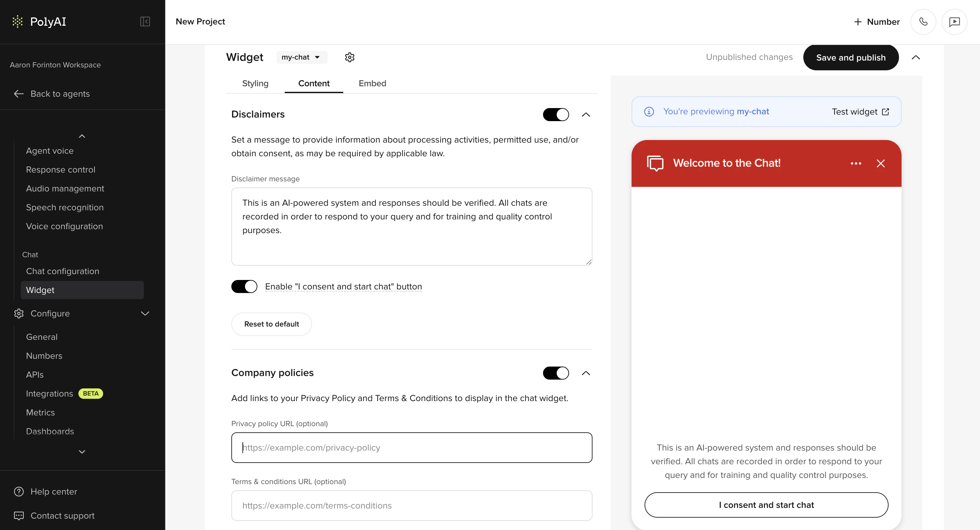Open the chat test icon at top right
This screenshot has width=980, height=530.
[955, 22]
